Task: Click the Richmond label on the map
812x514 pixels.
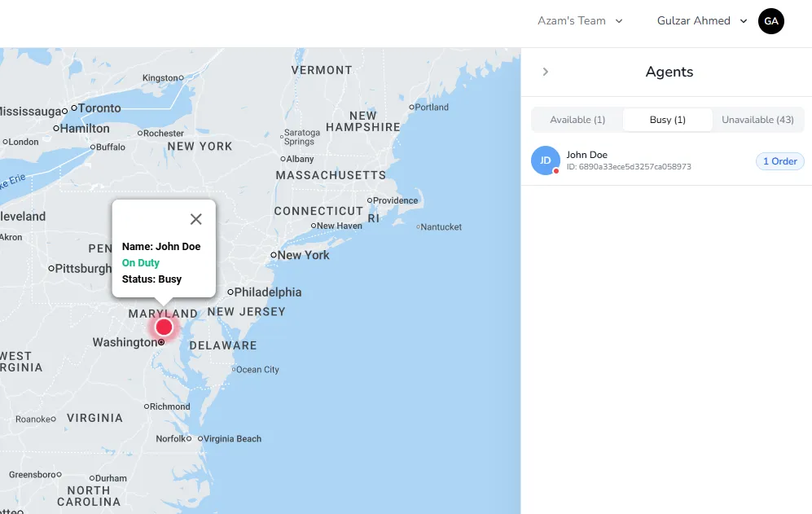Action: coord(170,406)
